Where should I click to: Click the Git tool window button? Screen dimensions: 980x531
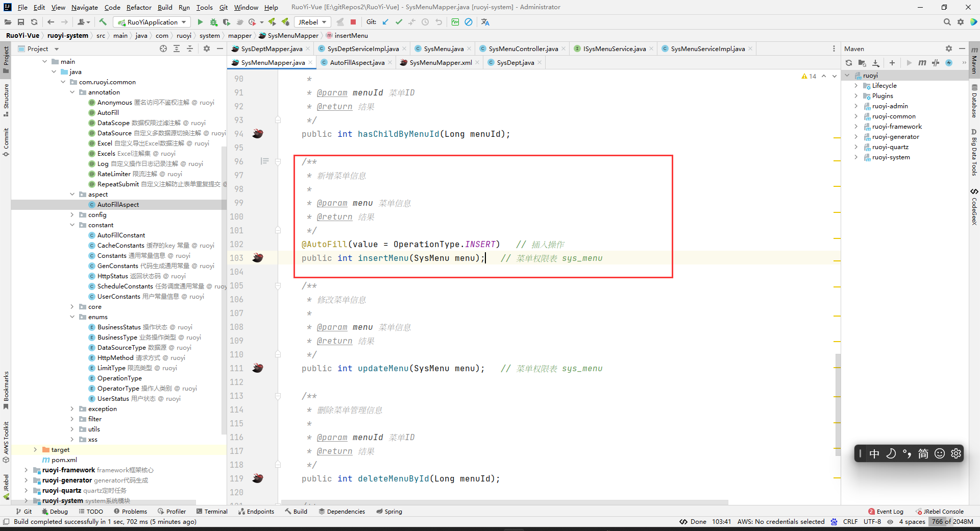(23, 511)
